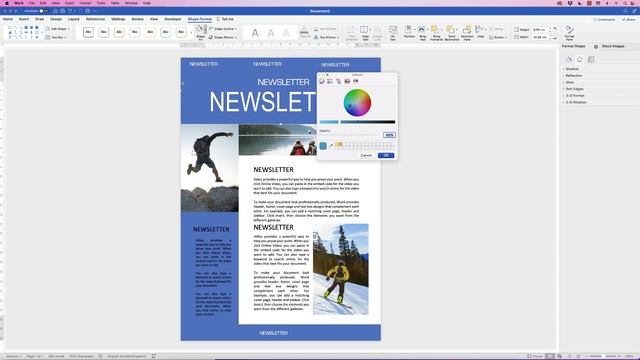Open the Insert ribbon tab
640x360 pixels.
24,19
